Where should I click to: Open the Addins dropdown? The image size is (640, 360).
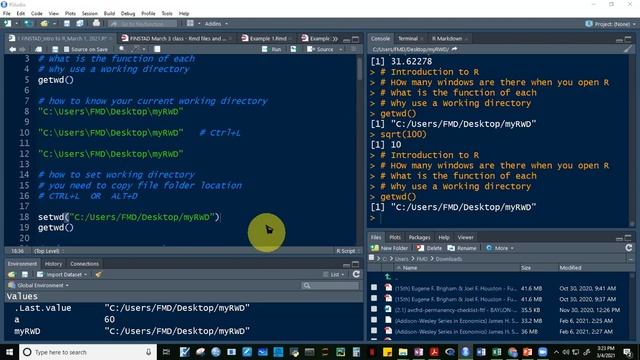click(x=216, y=24)
